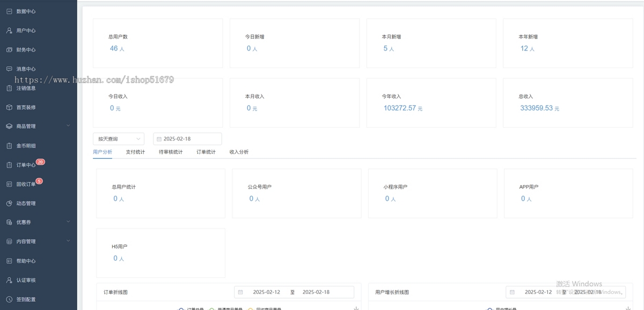The width and height of the screenshot is (644, 310).
Task: Click the 今日收入 card label
Action: [118, 97]
